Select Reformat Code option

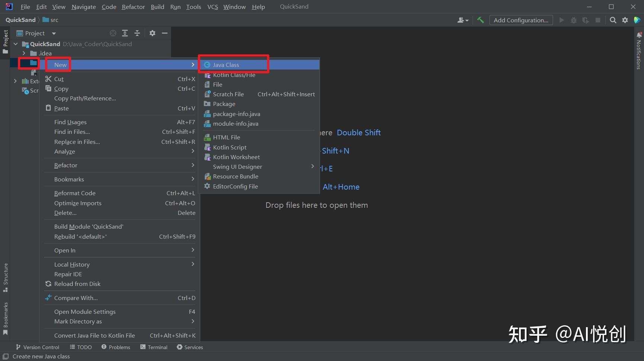point(120,193)
